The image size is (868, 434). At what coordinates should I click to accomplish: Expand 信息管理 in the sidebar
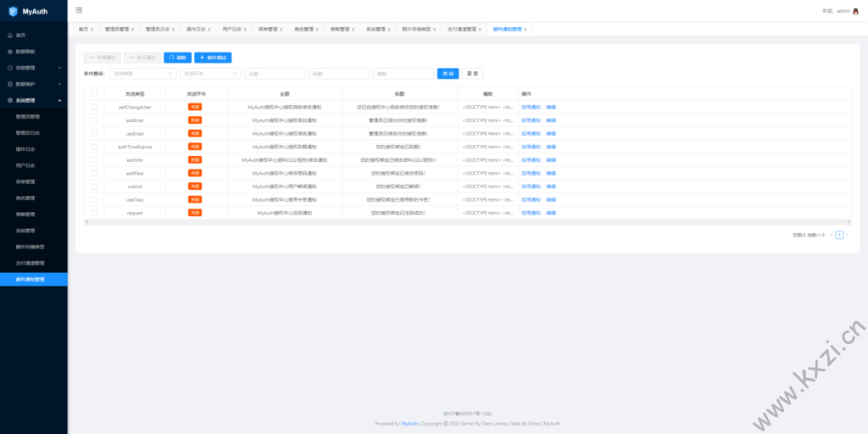[34, 68]
